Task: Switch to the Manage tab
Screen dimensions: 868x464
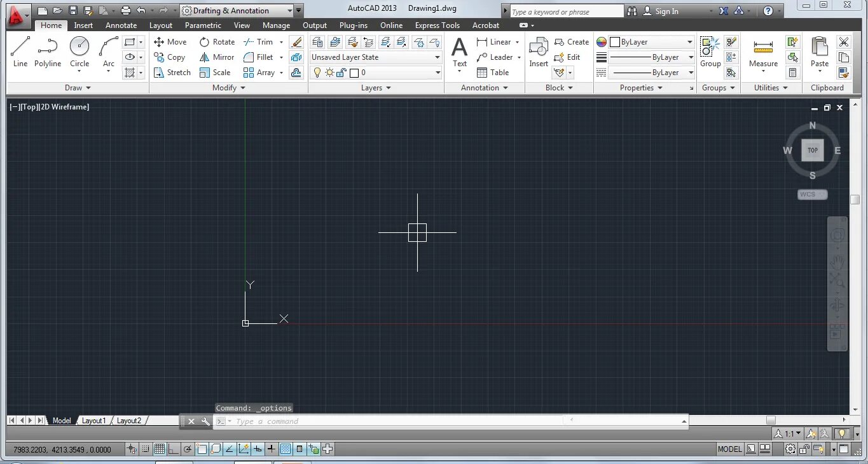Action: [276, 25]
